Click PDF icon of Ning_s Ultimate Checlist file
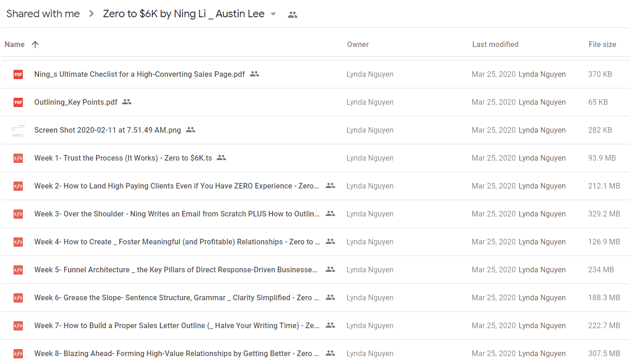 pos(18,74)
